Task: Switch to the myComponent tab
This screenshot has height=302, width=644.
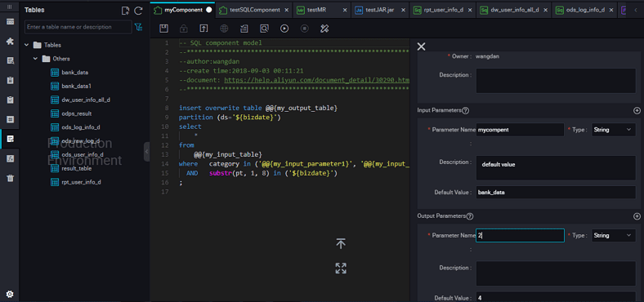Action: [183, 10]
